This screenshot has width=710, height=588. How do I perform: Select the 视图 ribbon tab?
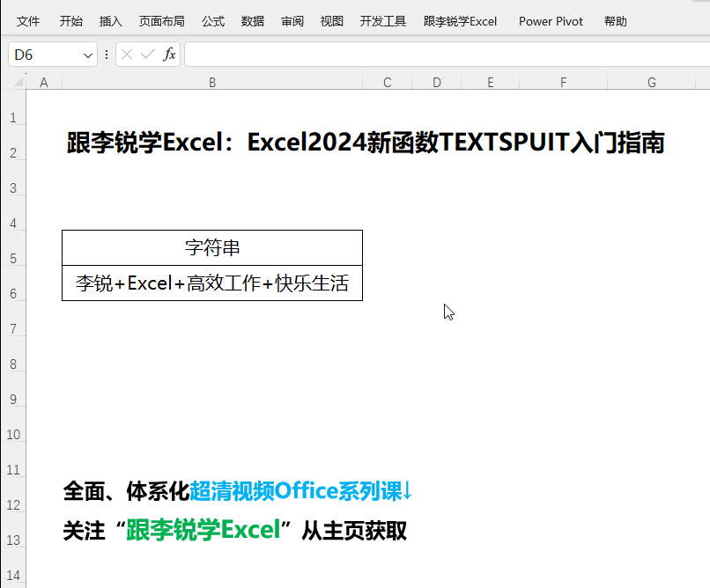click(x=331, y=21)
